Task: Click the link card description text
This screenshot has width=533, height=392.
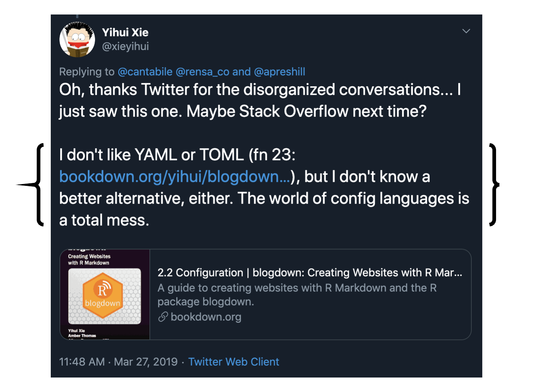Action: pyautogui.click(x=297, y=295)
